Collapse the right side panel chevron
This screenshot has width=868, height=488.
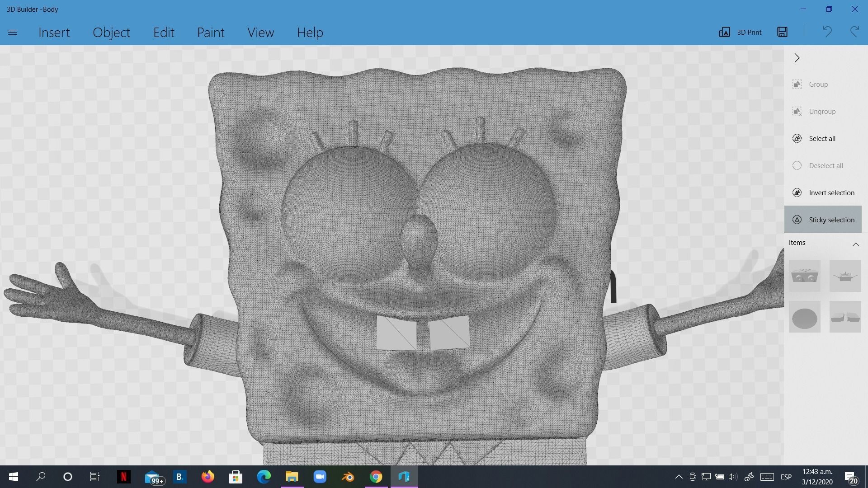tap(797, 58)
